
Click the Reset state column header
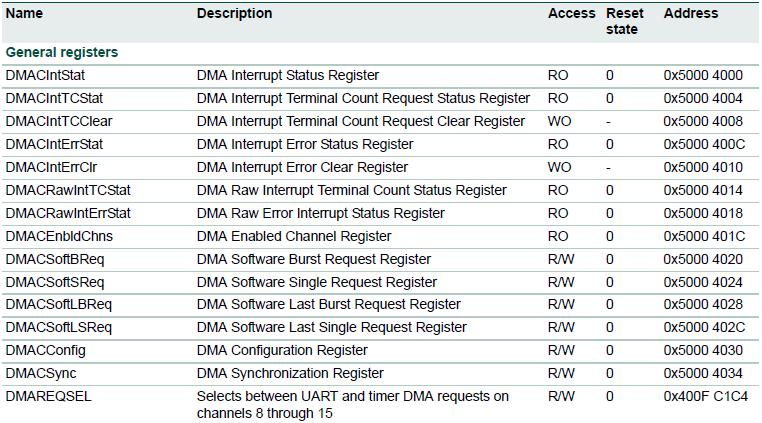coord(625,21)
